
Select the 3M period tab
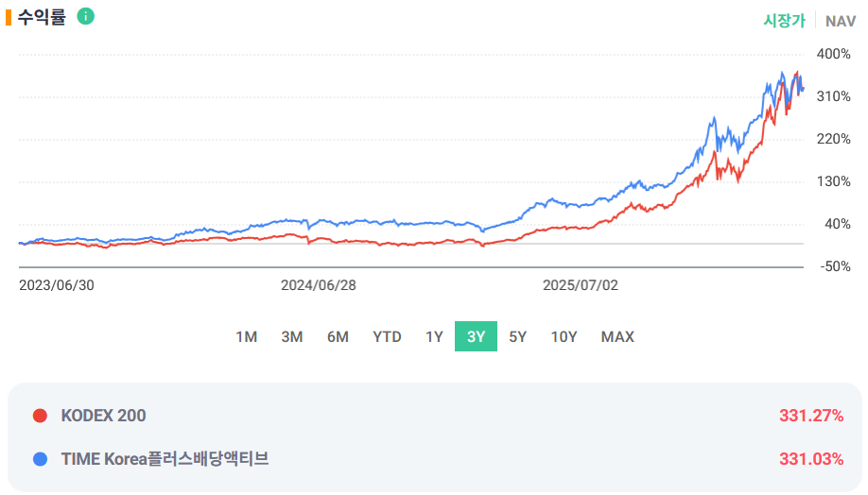(292, 337)
